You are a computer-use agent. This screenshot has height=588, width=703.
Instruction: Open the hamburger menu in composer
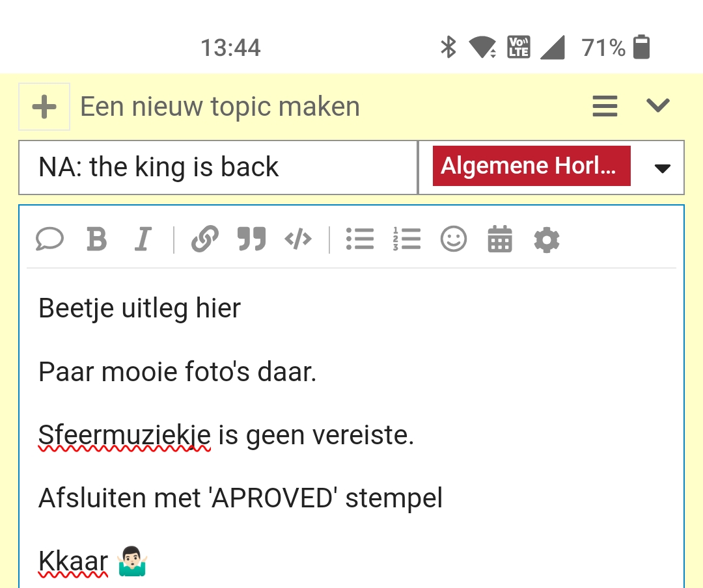605,106
